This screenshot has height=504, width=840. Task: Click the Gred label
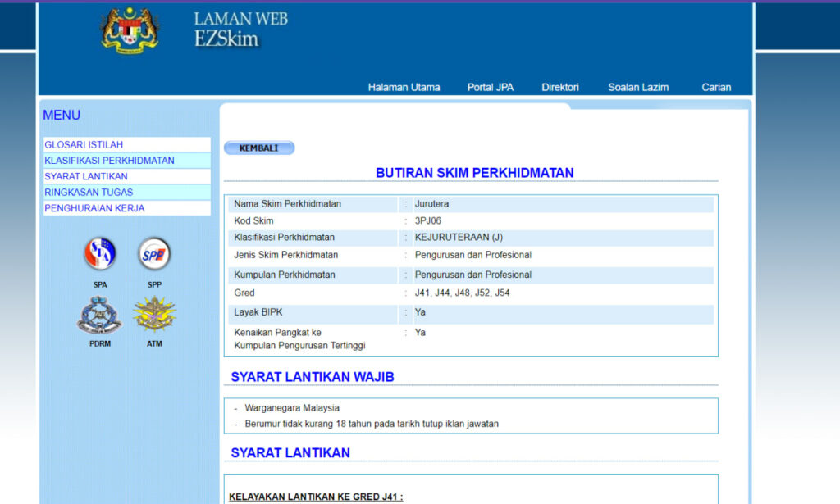point(244,293)
